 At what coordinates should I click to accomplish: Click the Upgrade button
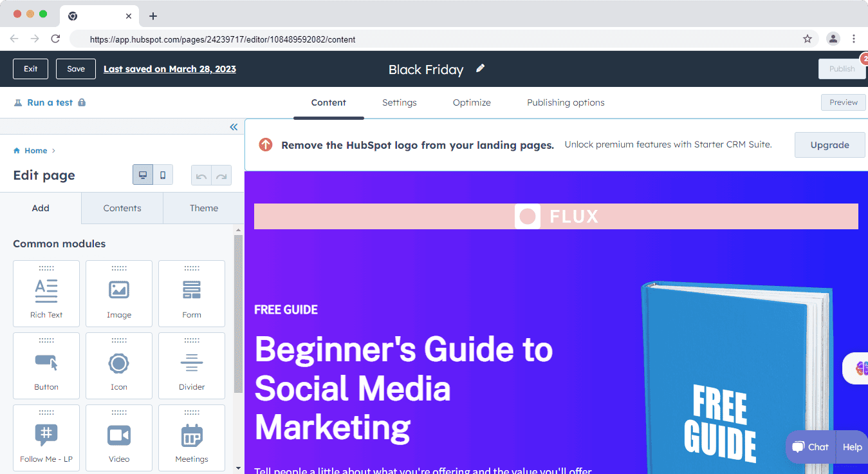(829, 145)
